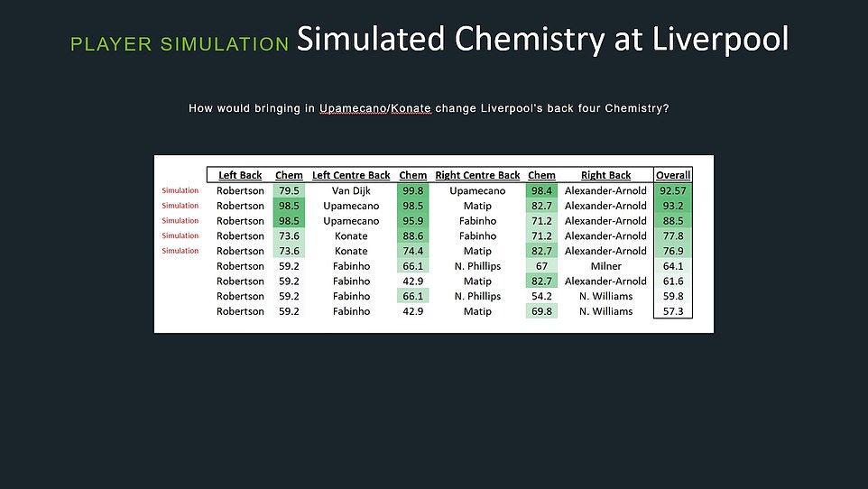Select the 'Simulation' label in the 76.9 overall row
Viewport: 868px width, 489px height.
[x=180, y=251]
